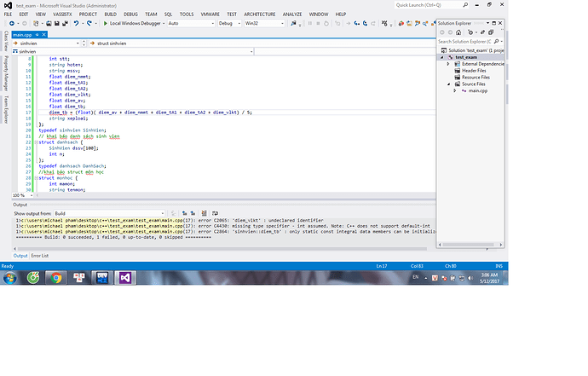Screen dimensions: 588x376
Task: Click the Output window horizontal scrollbar
Action: pyautogui.click(x=222, y=249)
